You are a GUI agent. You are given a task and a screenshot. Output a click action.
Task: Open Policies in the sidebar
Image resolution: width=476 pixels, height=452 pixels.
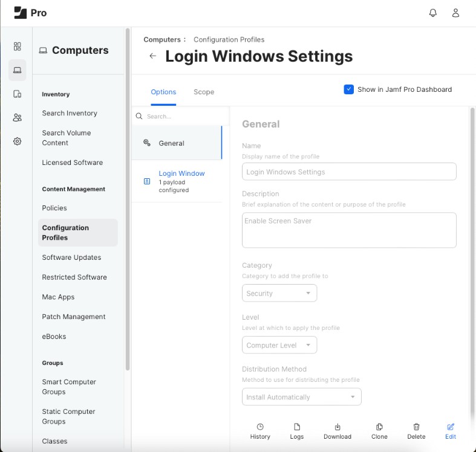[54, 208]
